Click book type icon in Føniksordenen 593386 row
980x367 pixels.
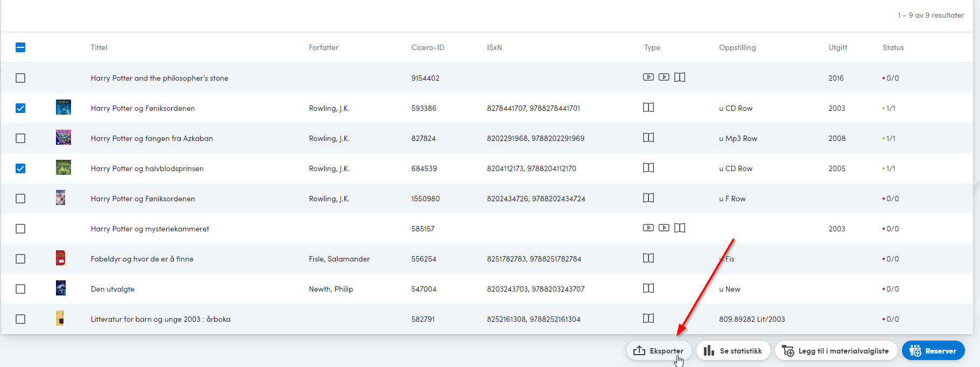pos(648,107)
